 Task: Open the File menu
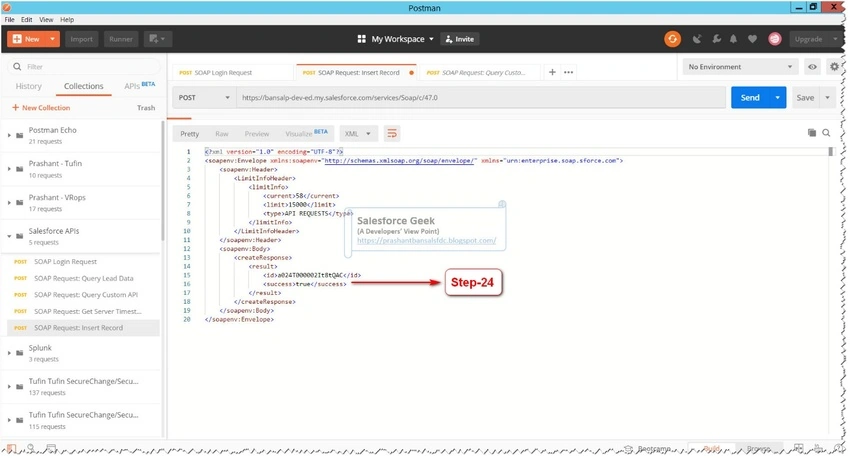click(x=9, y=20)
